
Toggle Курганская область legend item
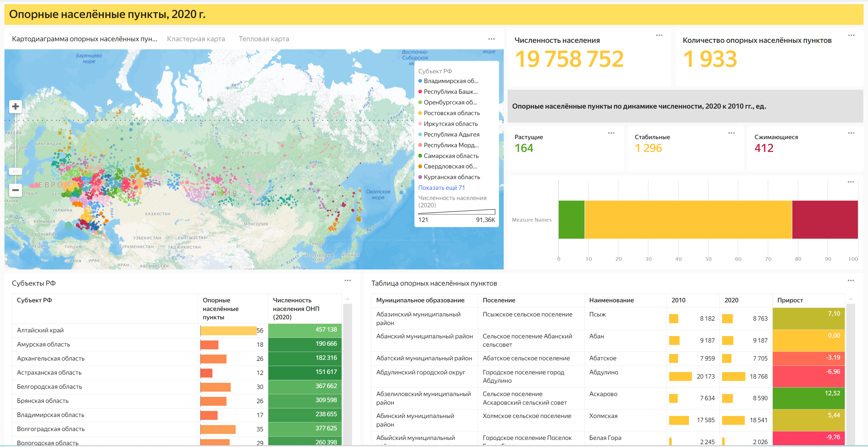(x=449, y=177)
